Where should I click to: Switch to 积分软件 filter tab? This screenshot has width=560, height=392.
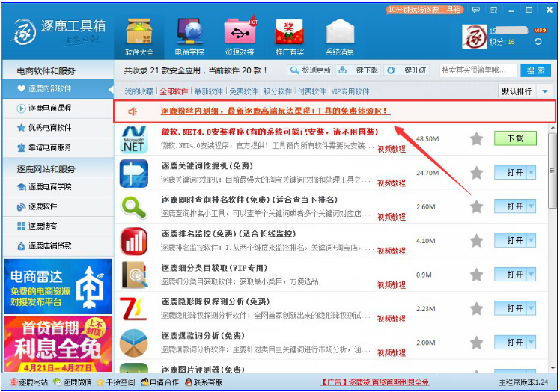pyautogui.click(x=278, y=91)
